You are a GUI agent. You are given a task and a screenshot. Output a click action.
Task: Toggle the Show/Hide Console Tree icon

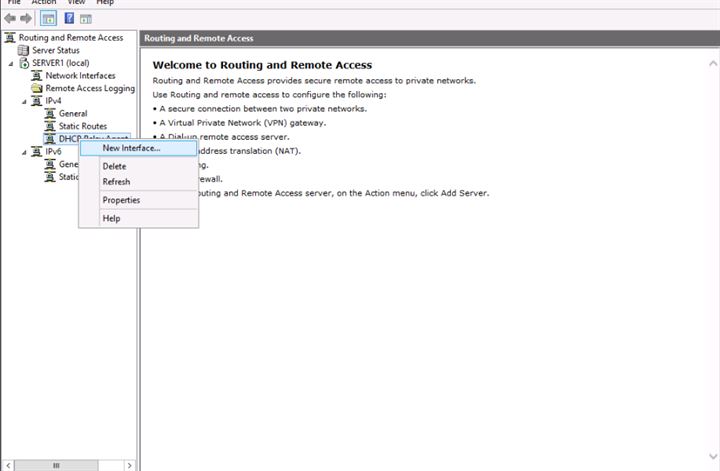pyautogui.click(x=48, y=19)
